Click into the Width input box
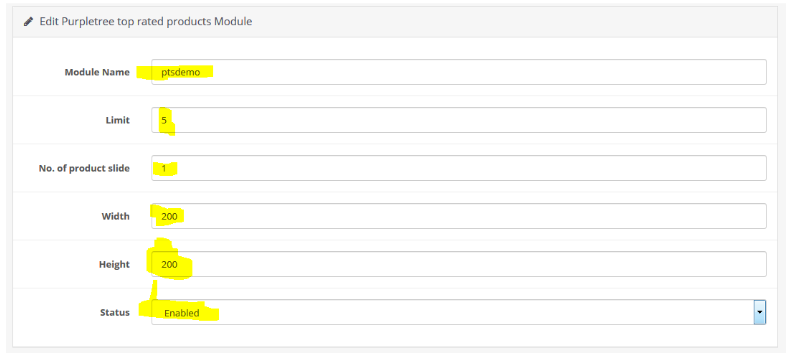The width and height of the screenshot is (808, 364). [x=459, y=216]
